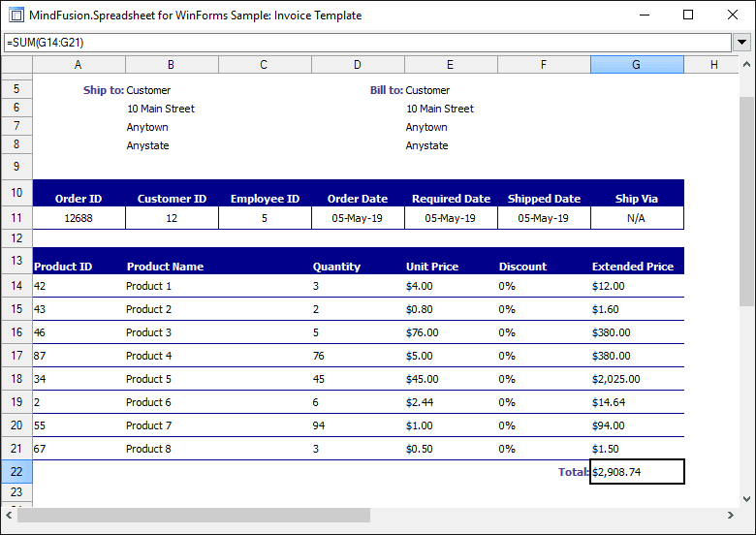Click the vertical scrollbar thumb
Image resolution: width=756 pixels, height=535 pixels.
click(746, 201)
